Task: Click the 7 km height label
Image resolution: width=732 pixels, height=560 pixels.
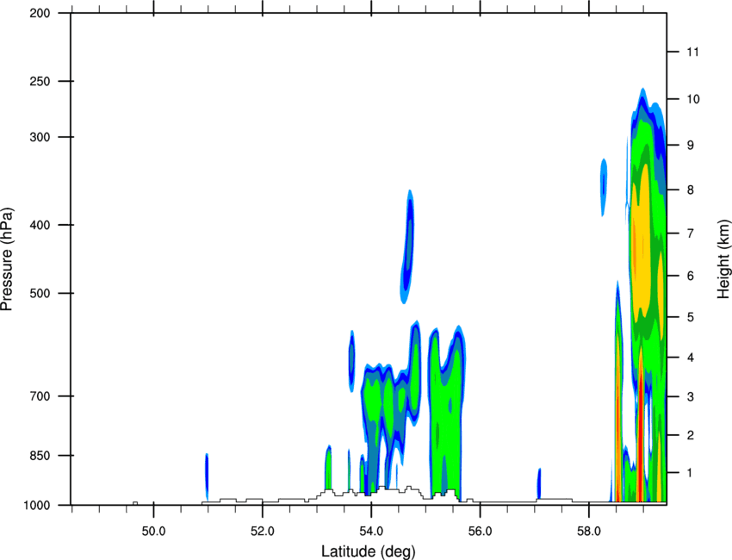Action: coord(690,233)
